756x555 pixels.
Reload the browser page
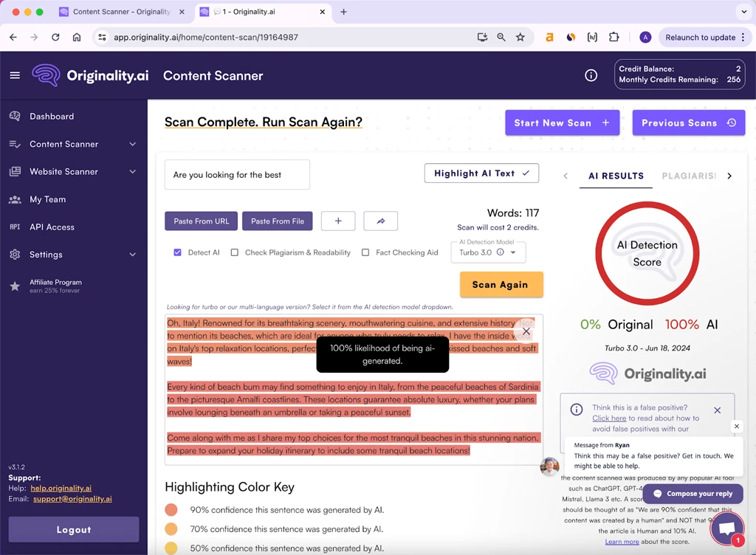tap(55, 37)
